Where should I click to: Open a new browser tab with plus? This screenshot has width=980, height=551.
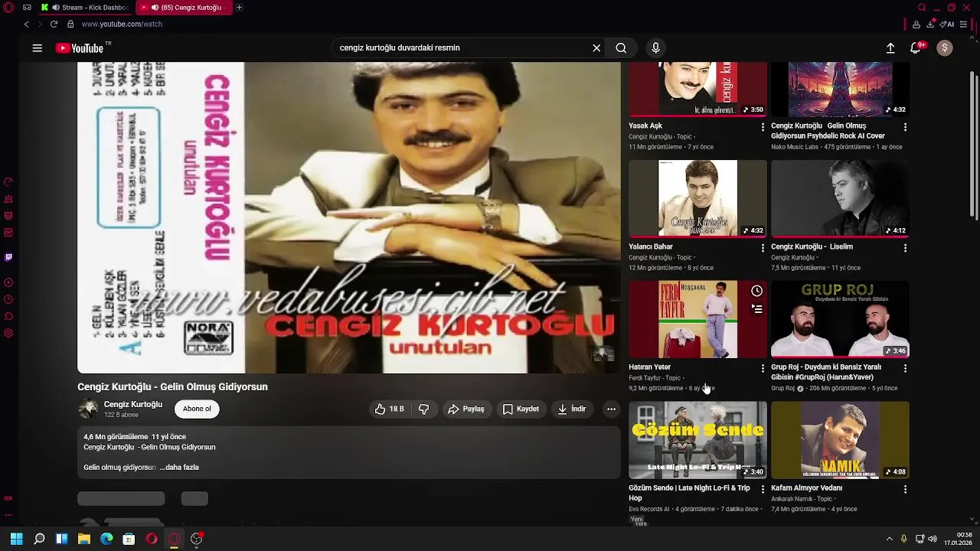(x=239, y=8)
